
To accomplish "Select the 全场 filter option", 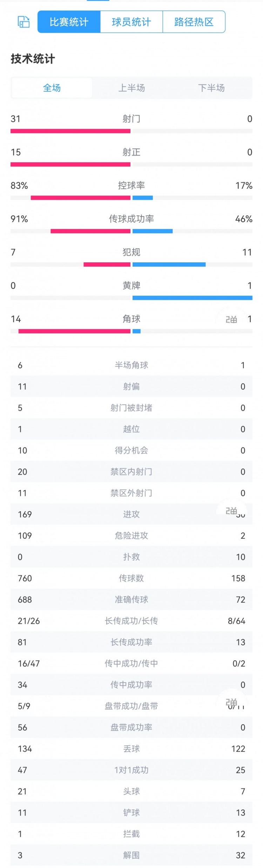I will 52,88.
